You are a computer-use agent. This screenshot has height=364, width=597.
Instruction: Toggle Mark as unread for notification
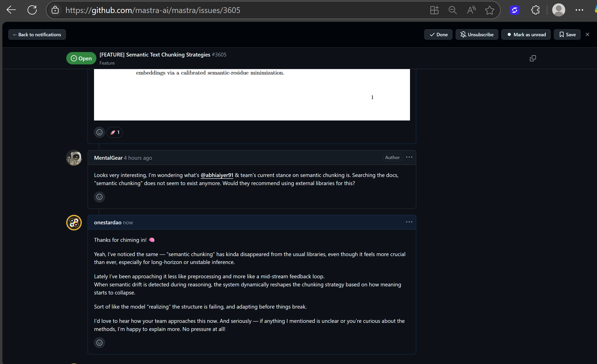pos(526,34)
